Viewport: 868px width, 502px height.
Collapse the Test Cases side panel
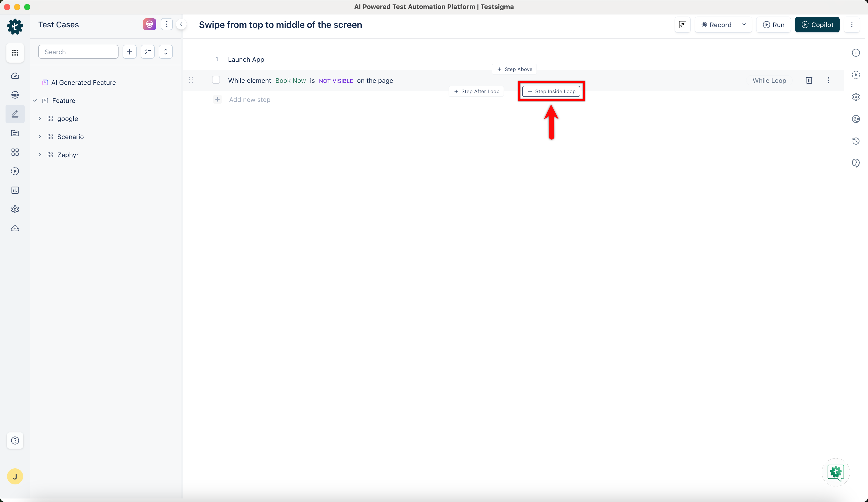coord(181,24)
